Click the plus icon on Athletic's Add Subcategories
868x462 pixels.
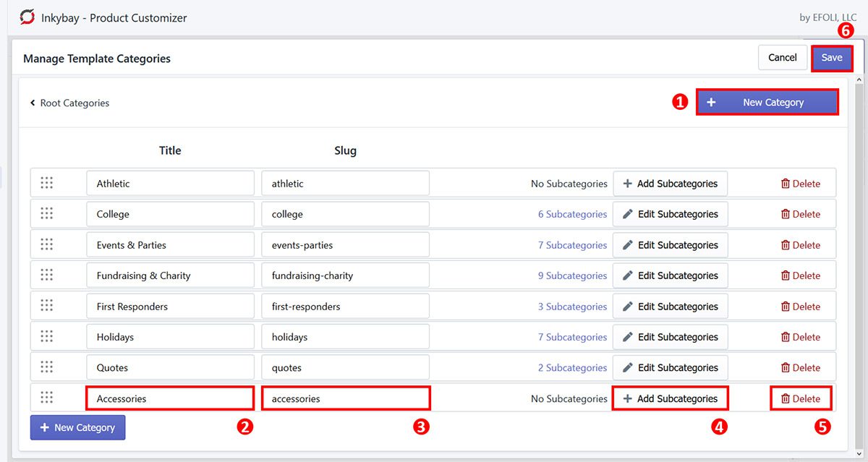(628, 183)
